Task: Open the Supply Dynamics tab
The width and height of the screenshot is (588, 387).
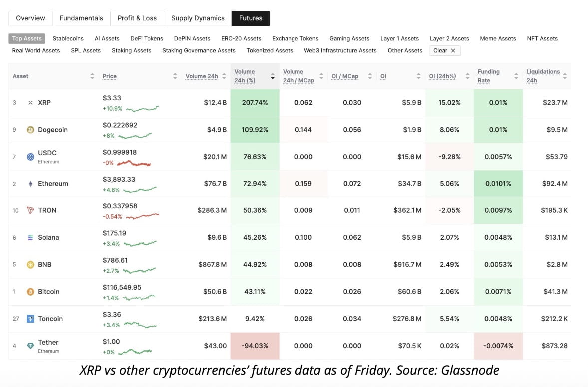Action: 198,18
